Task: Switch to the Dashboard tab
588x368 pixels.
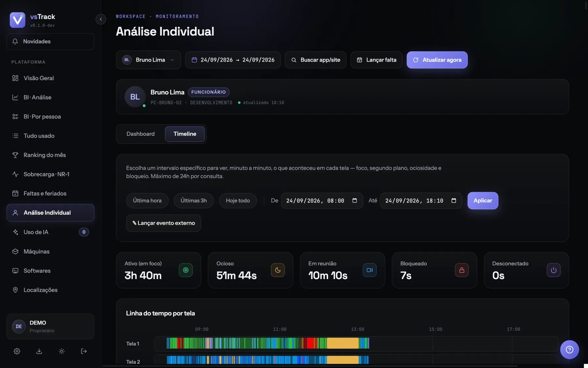Action: coord(140,134)
